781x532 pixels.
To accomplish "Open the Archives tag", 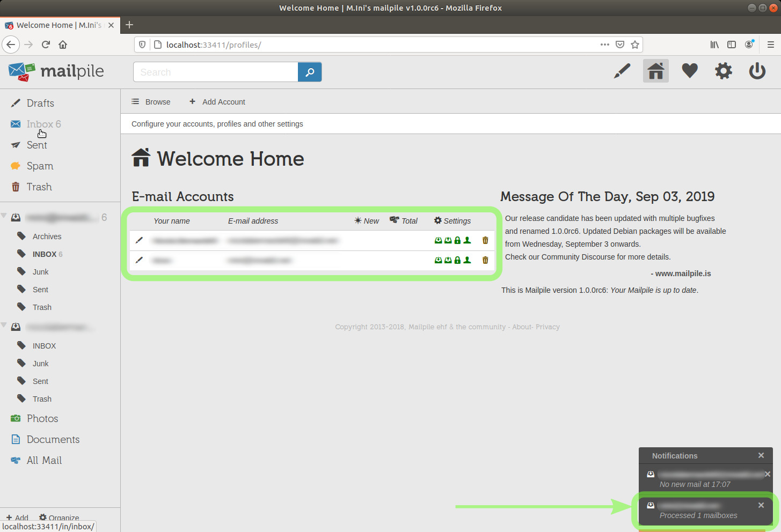I will [x=47, y=237].
